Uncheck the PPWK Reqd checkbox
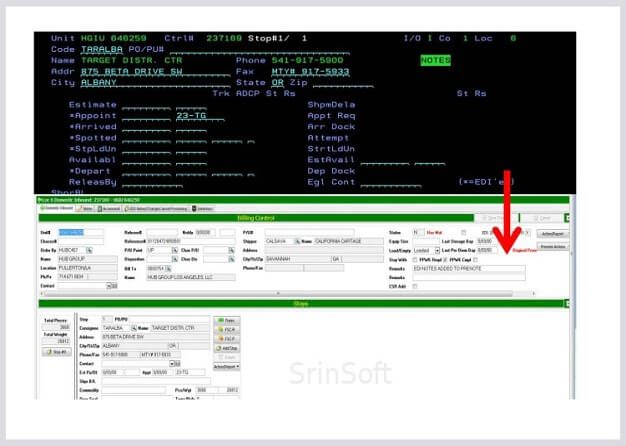 click(x=445, y=260)
